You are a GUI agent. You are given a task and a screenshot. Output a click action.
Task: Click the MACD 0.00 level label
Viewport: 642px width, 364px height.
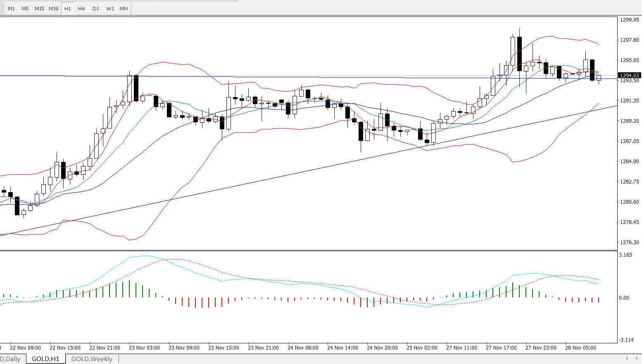624,298
